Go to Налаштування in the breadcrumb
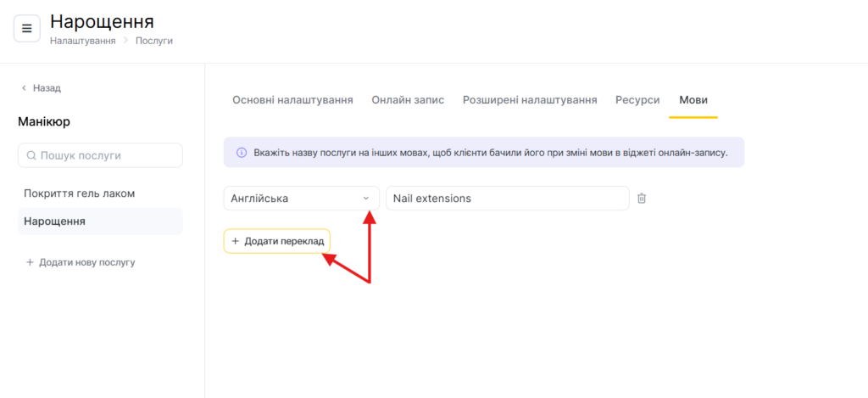 pyautogui.click(x=82, y=41)
